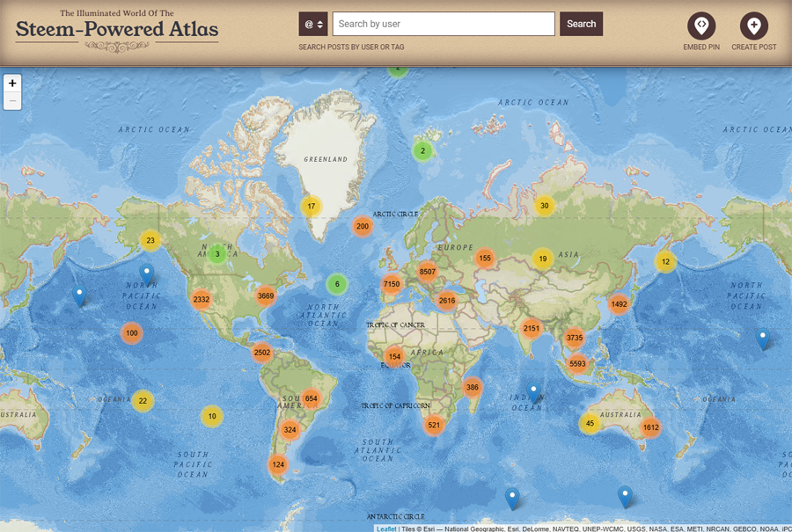Image resolution: width=792 pixels, height=532 pixels.
Task: Open the green 2 cluster near Svalbard
Action: (422, 150)
